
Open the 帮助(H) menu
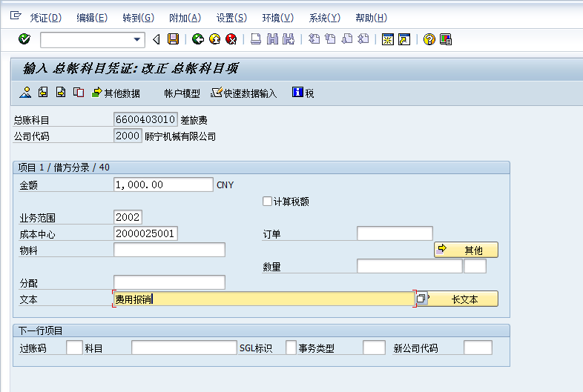(371, 18)
